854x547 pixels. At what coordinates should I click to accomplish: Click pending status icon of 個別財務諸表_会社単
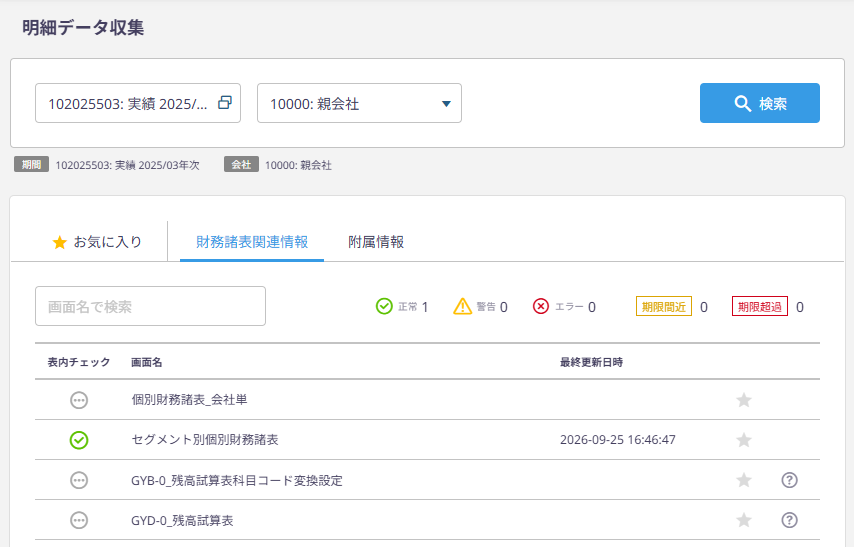coord(79,400)
